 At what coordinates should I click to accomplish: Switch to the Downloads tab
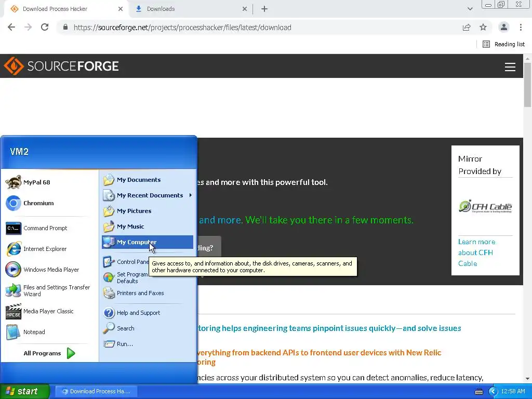click(192, 9)
